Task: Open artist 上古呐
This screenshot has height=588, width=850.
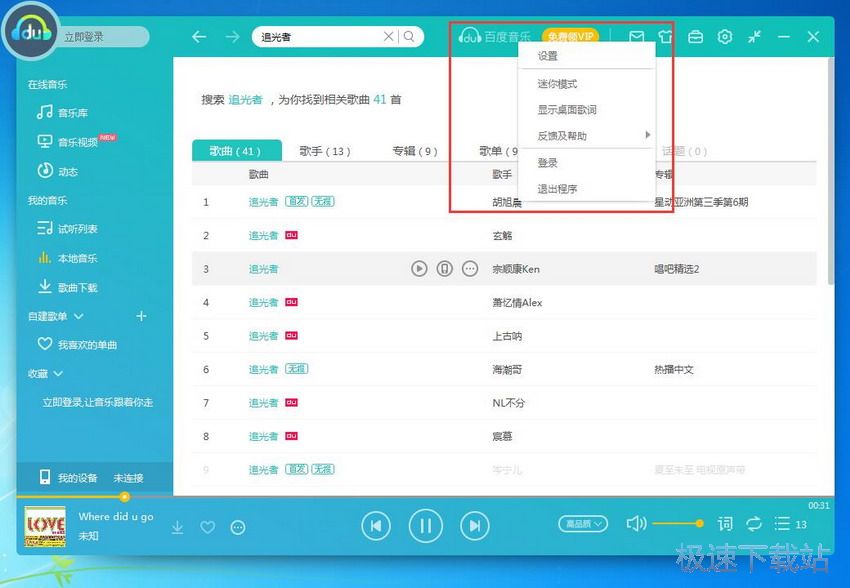Action: pos(507,336)
